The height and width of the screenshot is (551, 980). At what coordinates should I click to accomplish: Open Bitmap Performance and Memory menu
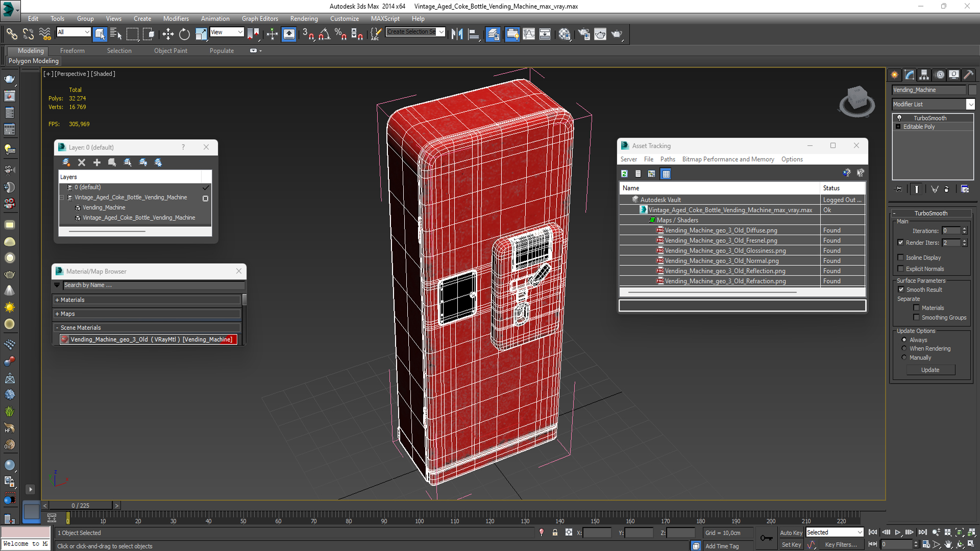[728, 159]
